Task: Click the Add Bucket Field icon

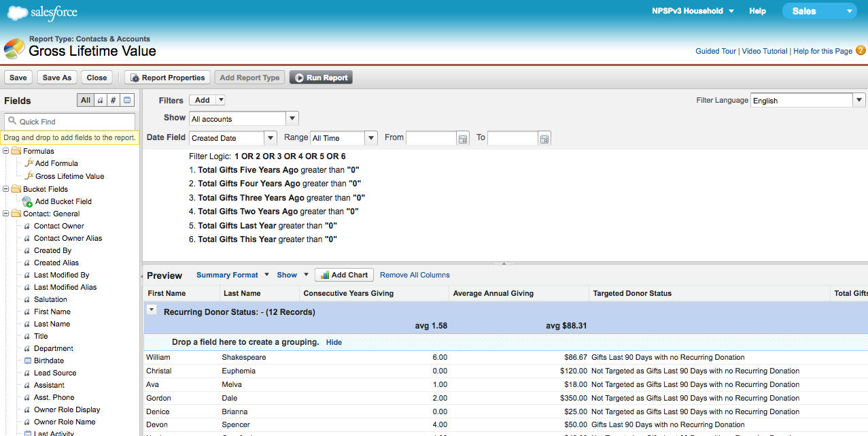Action: 27,201
